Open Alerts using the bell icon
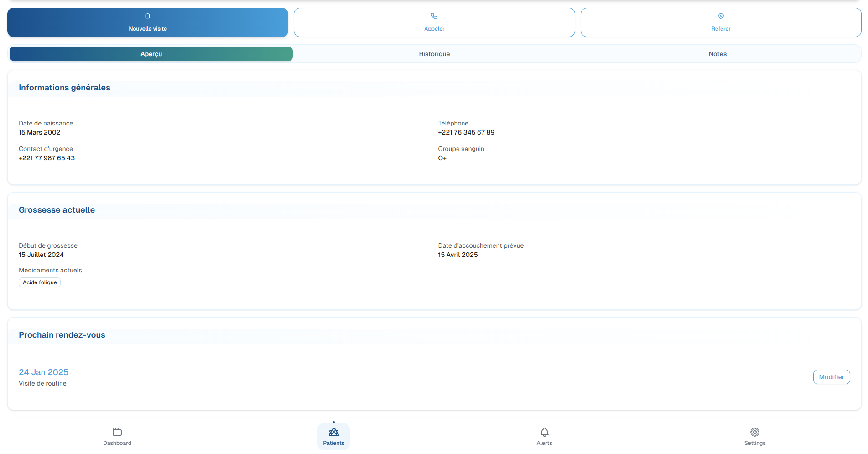Screen dimensions: 868x454 (544, 432)
